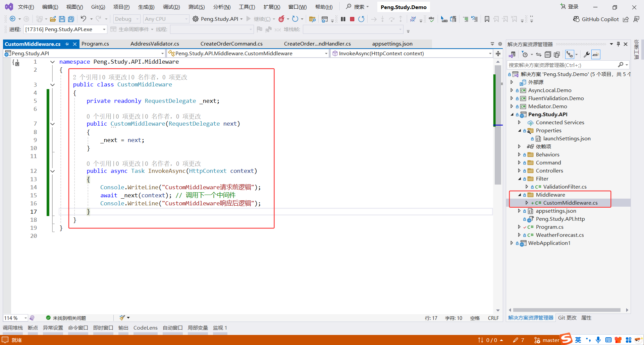Select launchSettings.json in Solution Explorer

tap(567, 138)
